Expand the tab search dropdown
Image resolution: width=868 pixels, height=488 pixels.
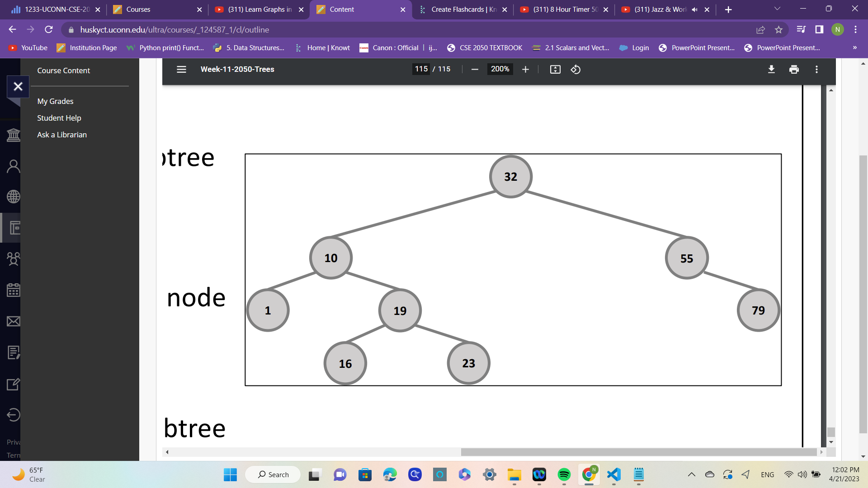[777, 9]
